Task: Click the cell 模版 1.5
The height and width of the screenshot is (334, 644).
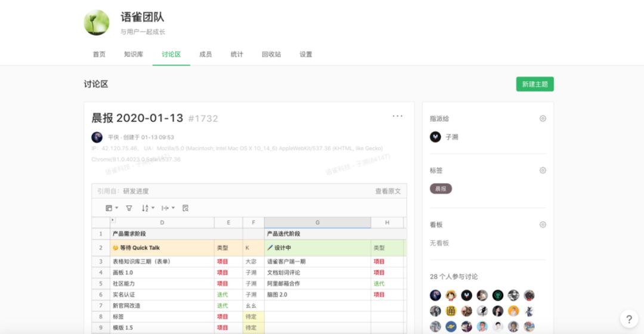Action: pyautogui.click(x=162, y=327)
